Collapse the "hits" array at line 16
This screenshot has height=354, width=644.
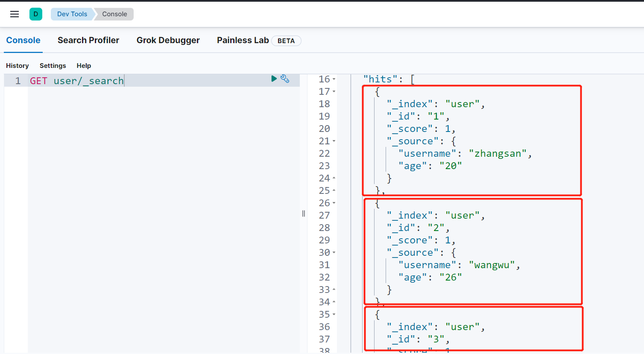[x=334, y=79]
